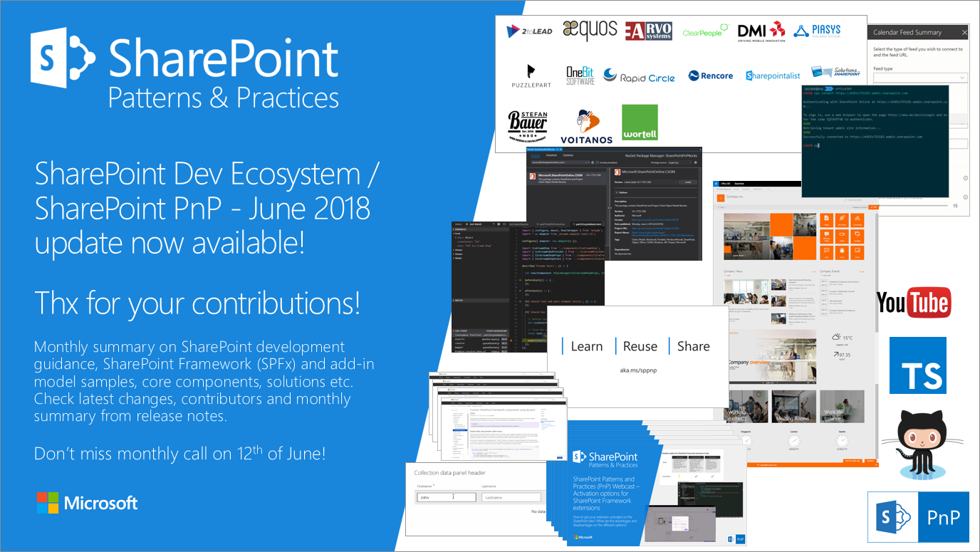Select the TypeScript icon
The image size is (980, 552).
click(917, 365)
